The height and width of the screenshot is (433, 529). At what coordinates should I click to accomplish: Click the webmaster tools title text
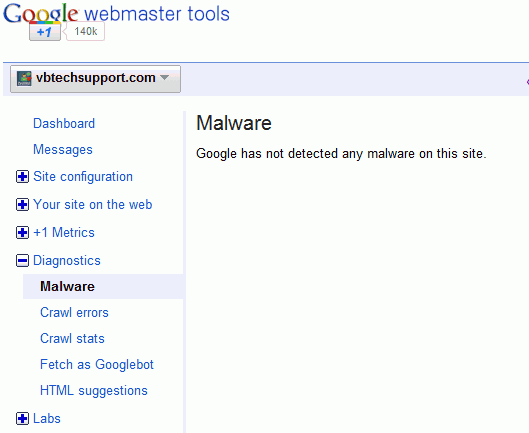(x=157, y=14)
